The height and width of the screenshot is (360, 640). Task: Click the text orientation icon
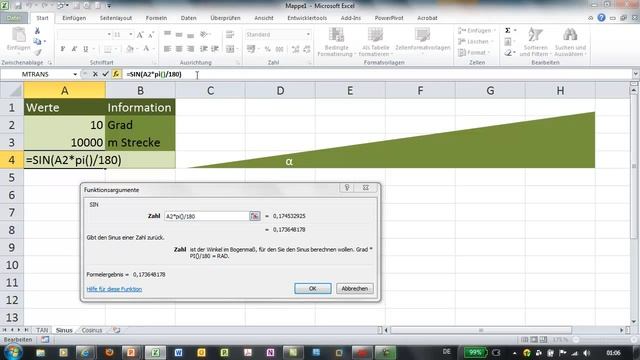click(x=204, y=34)
